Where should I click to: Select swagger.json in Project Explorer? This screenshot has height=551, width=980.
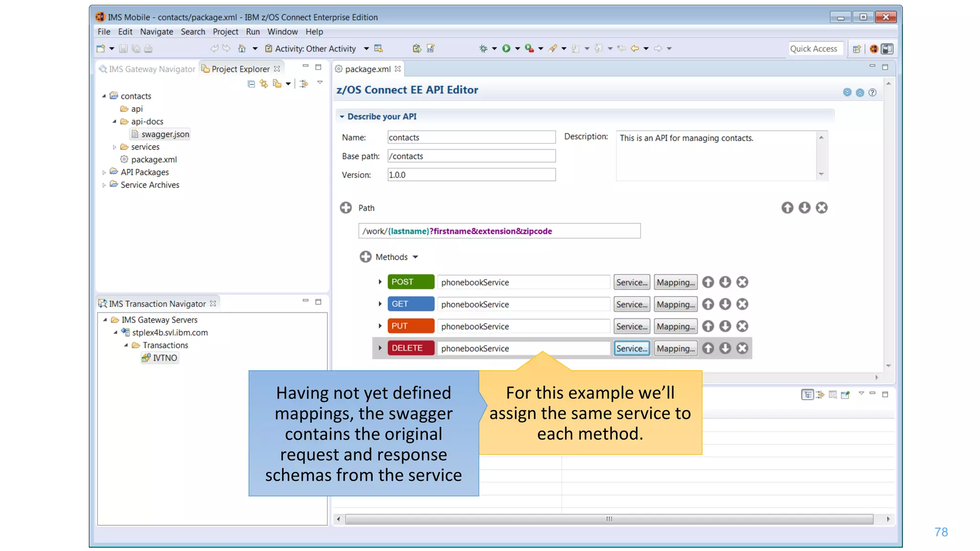click(160, 134)
